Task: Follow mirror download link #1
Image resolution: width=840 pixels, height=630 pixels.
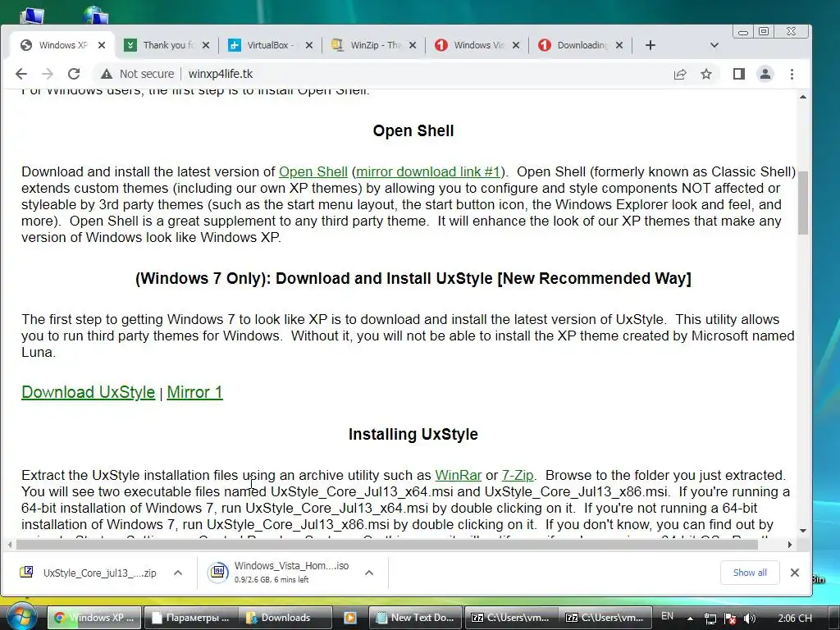Action: (428, 172)
